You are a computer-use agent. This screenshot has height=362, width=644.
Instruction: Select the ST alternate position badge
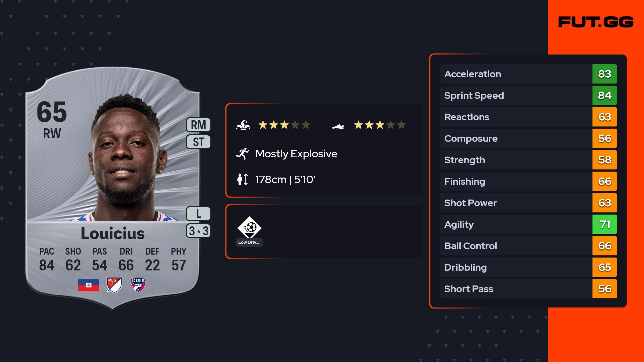click(198, 142)
